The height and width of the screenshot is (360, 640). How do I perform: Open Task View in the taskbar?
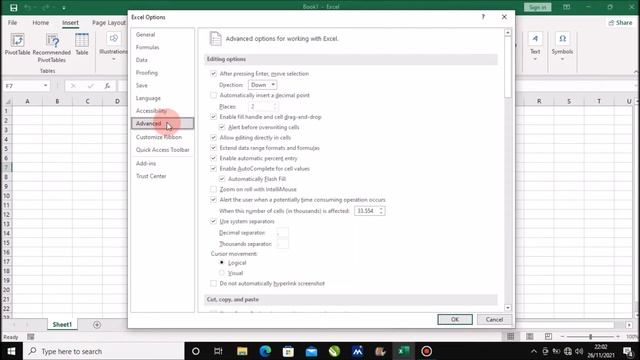point(218,351)
